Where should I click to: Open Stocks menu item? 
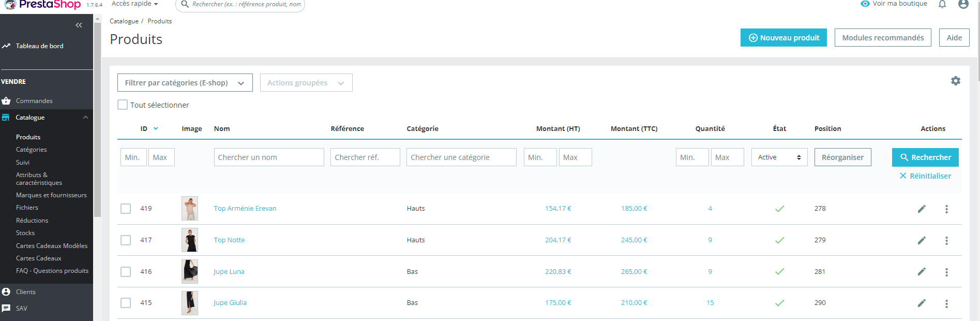25,233
